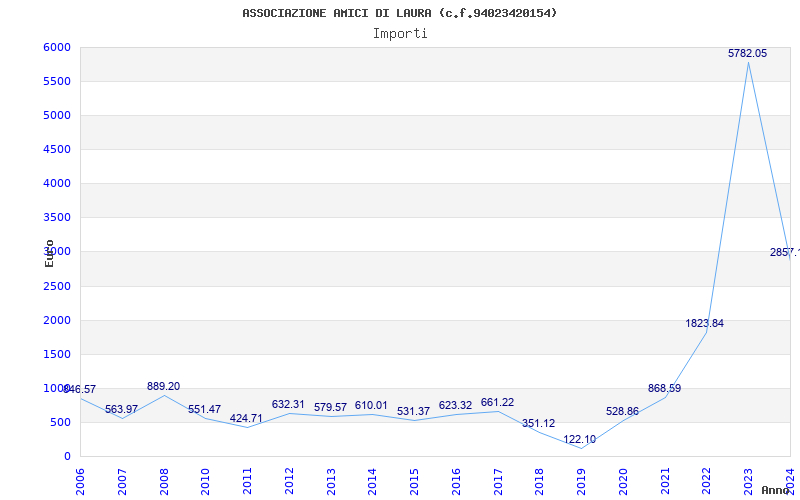800x500 pixels.
Task: Select the data label 610.01
Action: (x=371, y=406)
